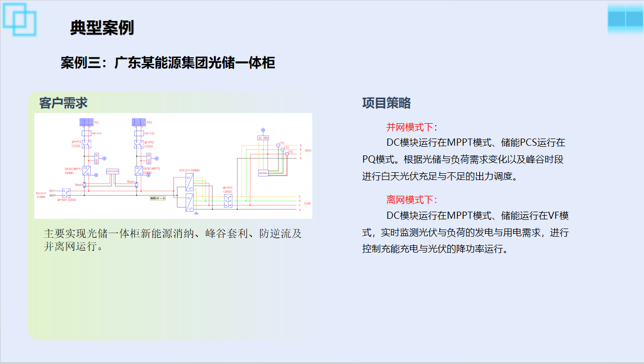Select the QF-BAT 250A battery breaker symbol

click(x=67, y=193)
